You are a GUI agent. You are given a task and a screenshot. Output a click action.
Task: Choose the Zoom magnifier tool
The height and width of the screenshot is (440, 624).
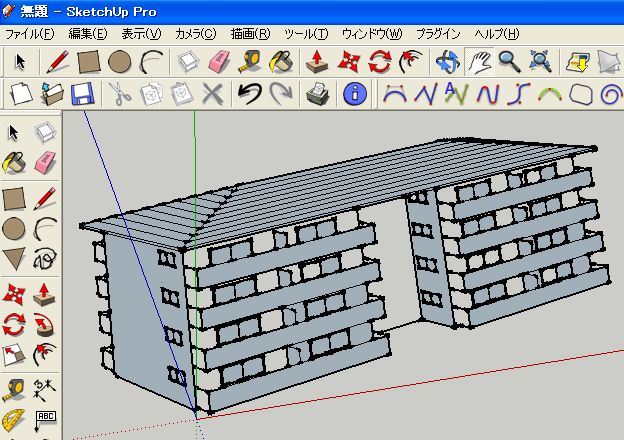(x=510, y=62)
